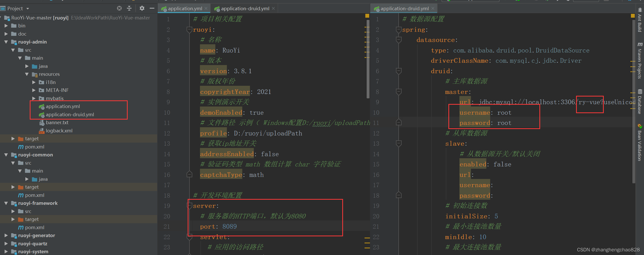The width and height of the screenshot is (644, 255).
Task: Fold the master block at line 8
Action: (398, 92)
